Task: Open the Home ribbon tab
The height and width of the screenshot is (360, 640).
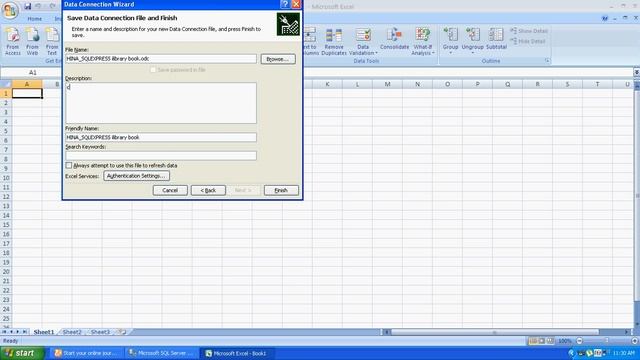Action: (x=35, y=19)
